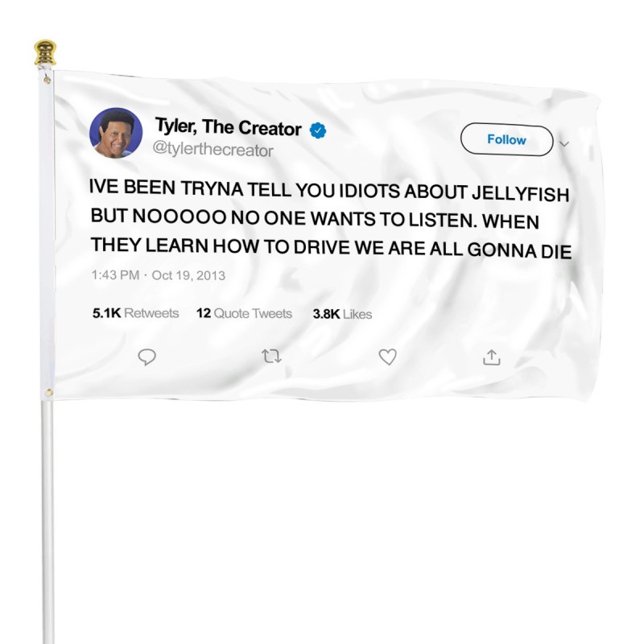
Task: Open the @tylerthecreator handle link
Action: coord(213,149)
